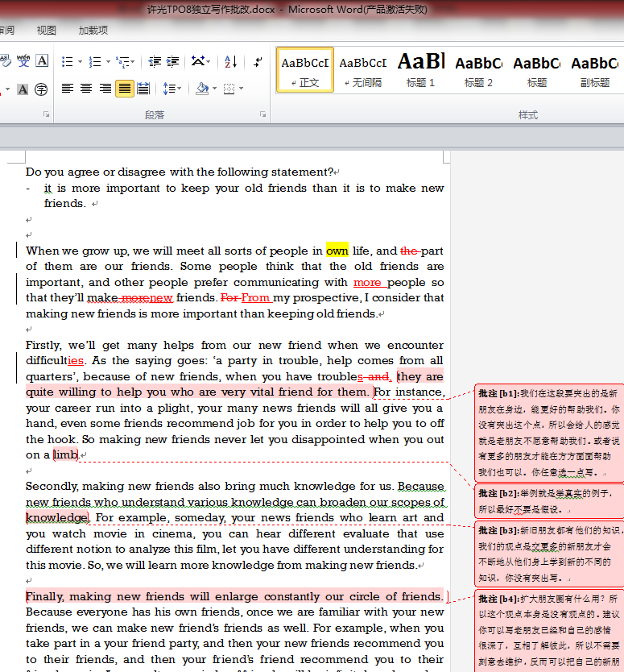624x672 pixels.
Task: Click the commented word 'limb'
Action: (66, 454)
